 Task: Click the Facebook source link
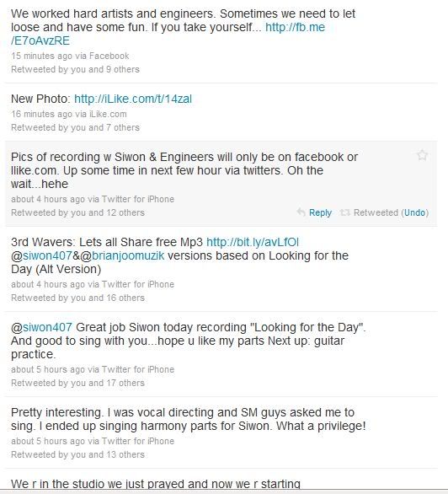click(109, 56)
